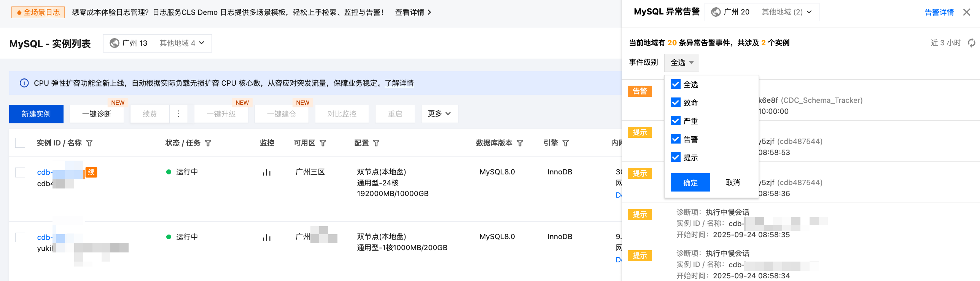The image size is (980, 281).
Task: Click the 对比监控 button
Action: click(x=342, y=114)
